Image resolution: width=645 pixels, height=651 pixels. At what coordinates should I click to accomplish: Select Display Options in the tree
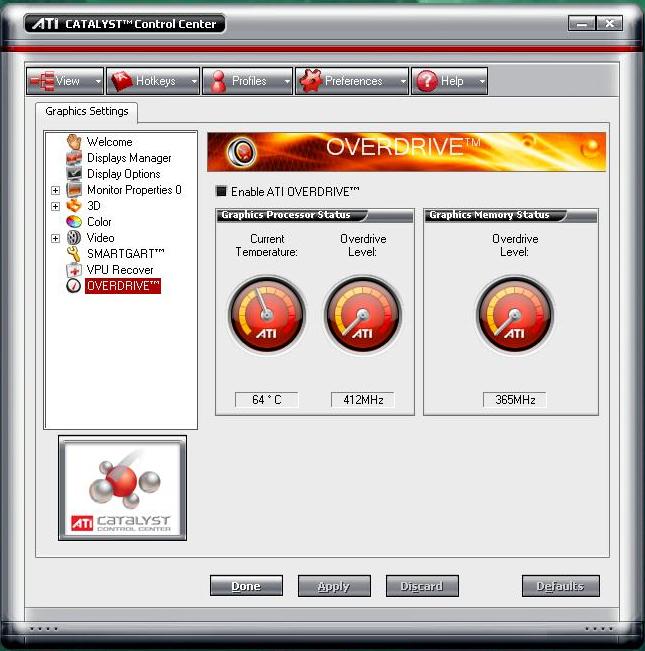pyautogui.click(x=124, y=174)
